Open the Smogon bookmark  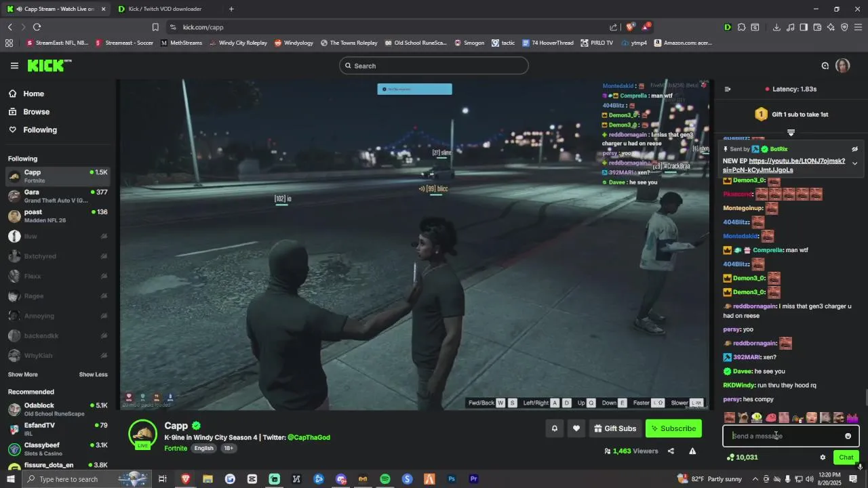point(469,43)
